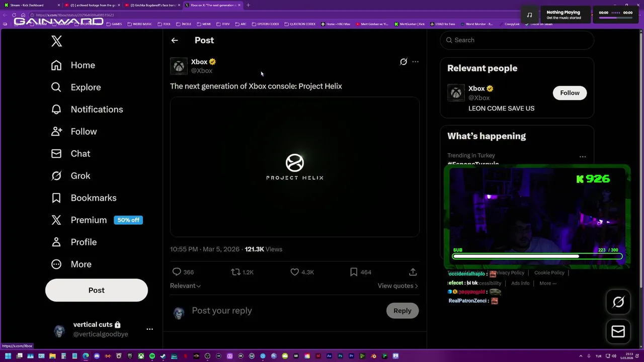Go to Home in the sidebar
Viewport: 644px width, 362px height.
[x=73, y=65]
